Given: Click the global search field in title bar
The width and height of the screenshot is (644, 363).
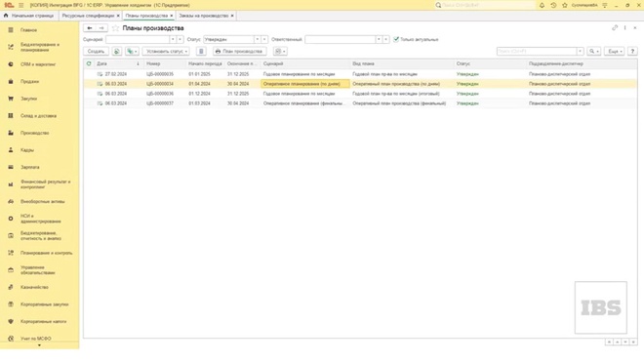Looking at the screenshot, I should tap(485, 5).
